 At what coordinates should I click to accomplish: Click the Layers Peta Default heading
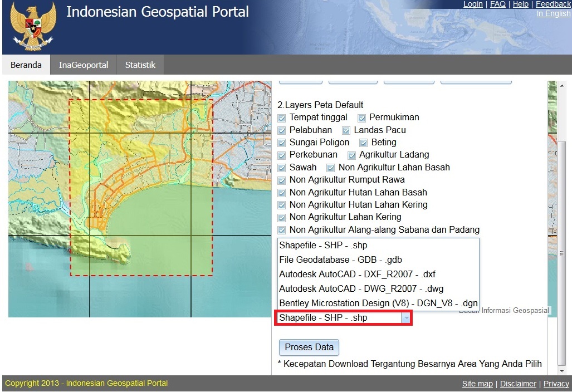coord(320,105)
